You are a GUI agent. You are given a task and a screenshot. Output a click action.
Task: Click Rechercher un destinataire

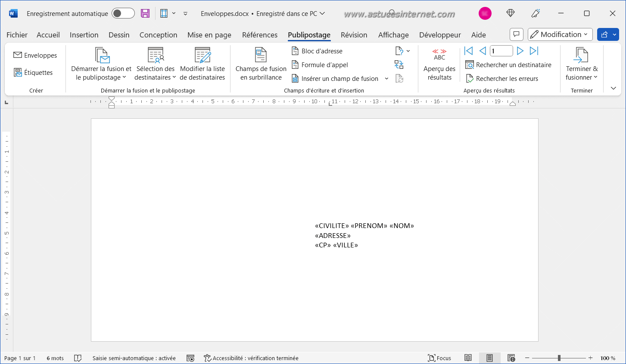[x=508, y=65]
